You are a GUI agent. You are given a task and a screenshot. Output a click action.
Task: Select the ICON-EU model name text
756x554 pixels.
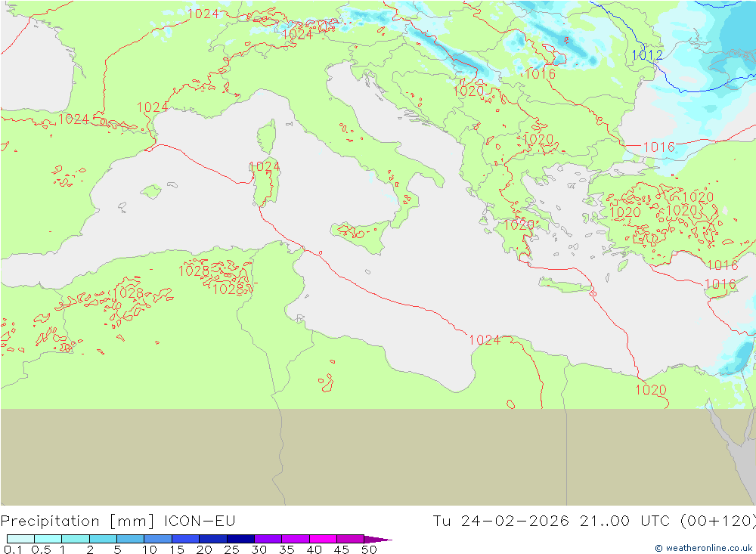(x=200, y=522)
